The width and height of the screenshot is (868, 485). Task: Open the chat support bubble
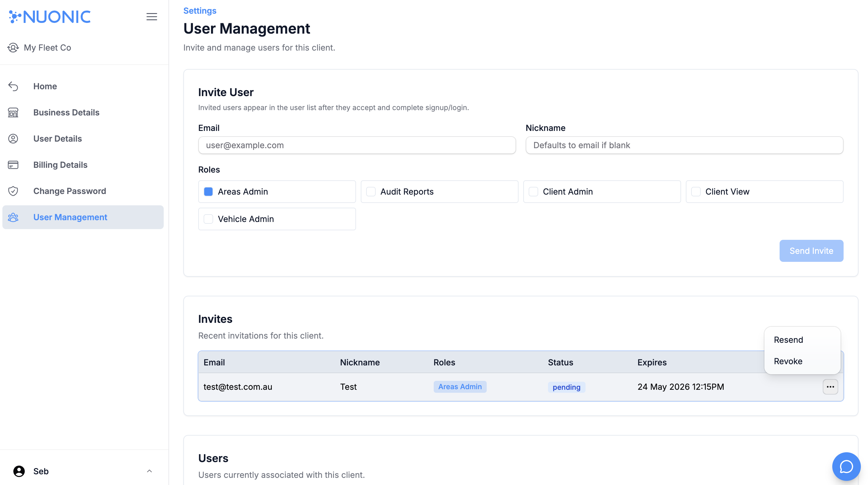[x=846, y=467]
